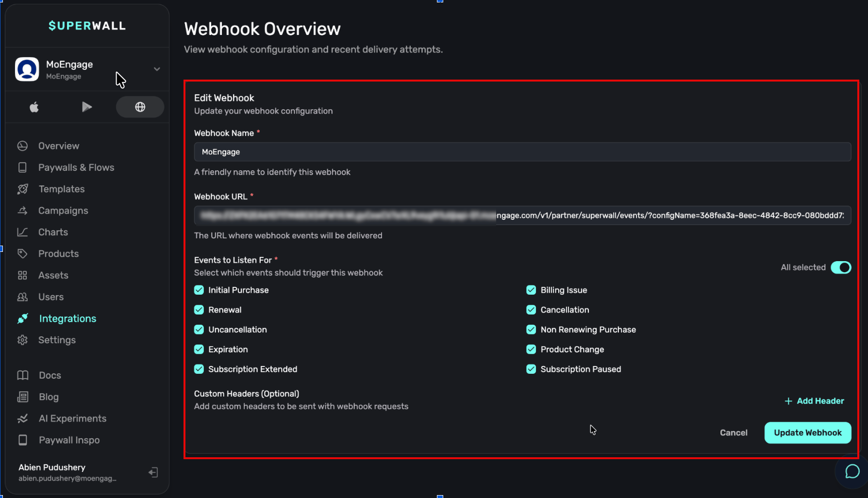
Task: Uncheck the Product Change event
Action: coord(531,349)
